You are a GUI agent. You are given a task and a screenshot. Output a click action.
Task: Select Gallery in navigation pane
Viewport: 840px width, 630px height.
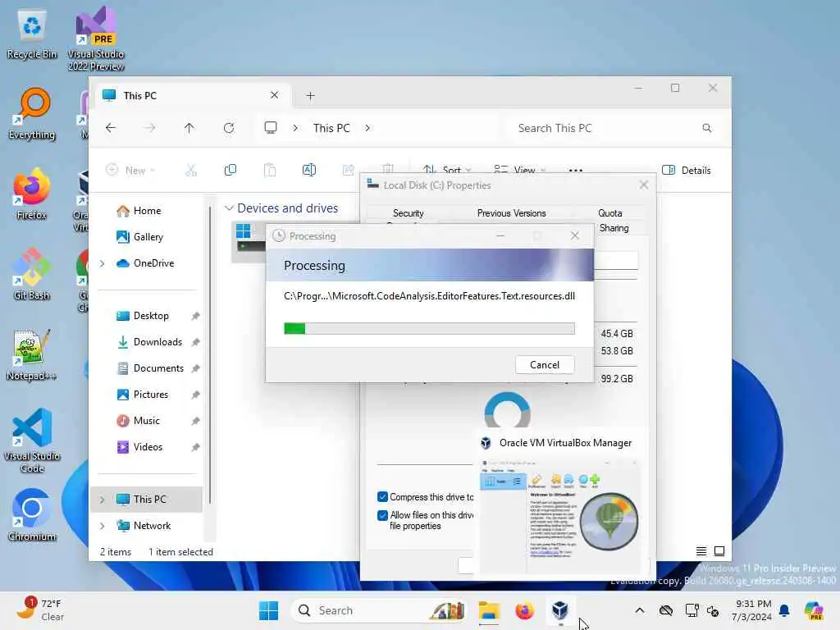[139, 237]
